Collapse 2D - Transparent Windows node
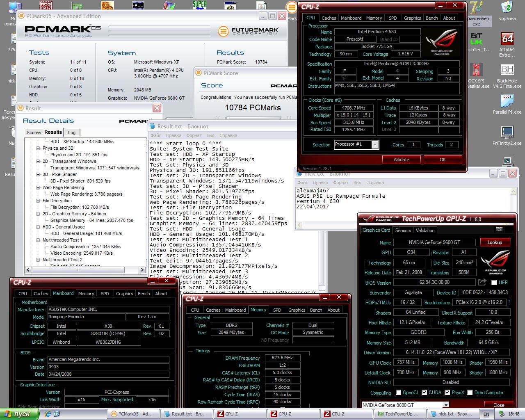The height and width of the screenshot is (420, 525). (x=38, y=161)
